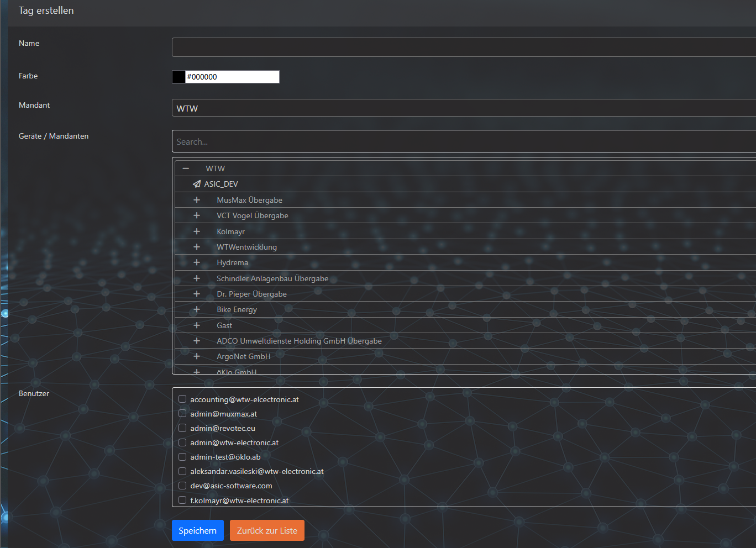This screenshot has height=548, width=756.
Task: Expand the MusMax Übergabe tree node
Action: [x=197, y=200]
